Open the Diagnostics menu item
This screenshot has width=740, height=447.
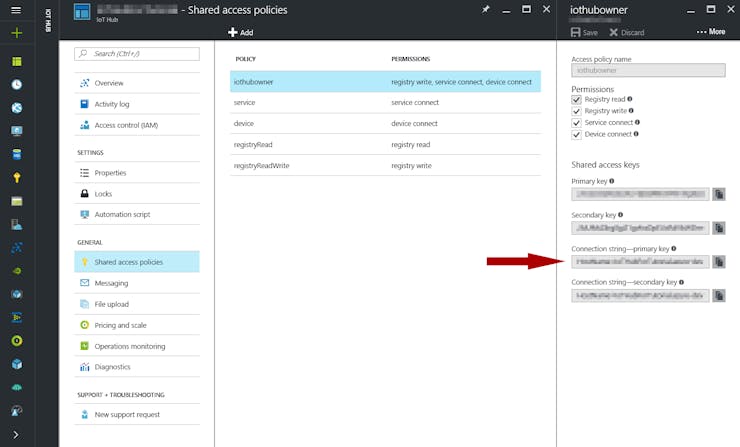137,367
